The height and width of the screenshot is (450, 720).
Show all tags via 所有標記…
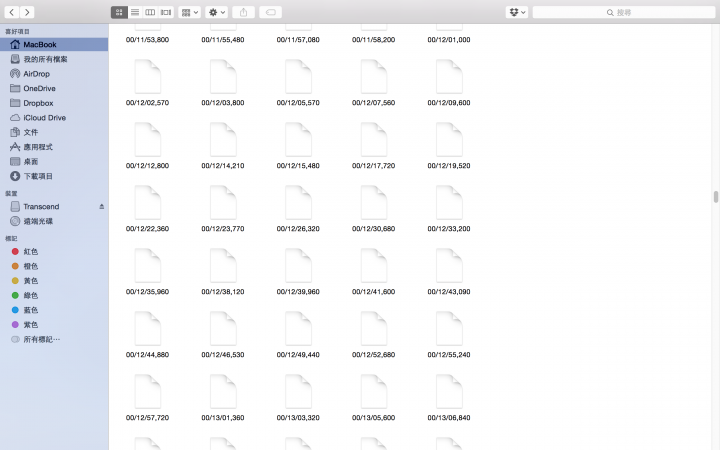[x=54, y=340]
